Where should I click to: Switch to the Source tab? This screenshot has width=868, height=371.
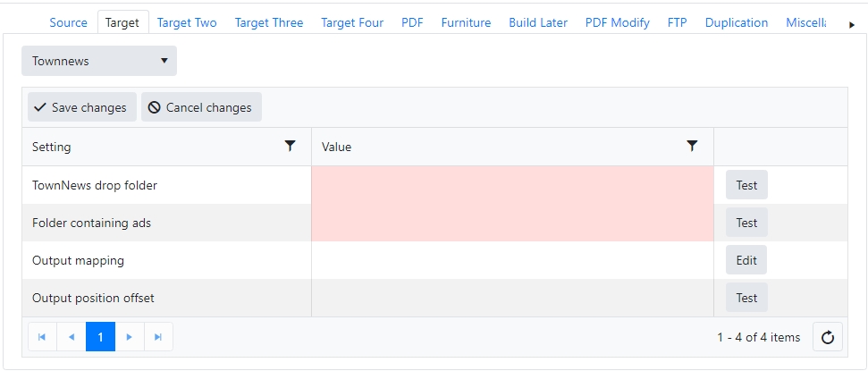(x=69, y=22)
